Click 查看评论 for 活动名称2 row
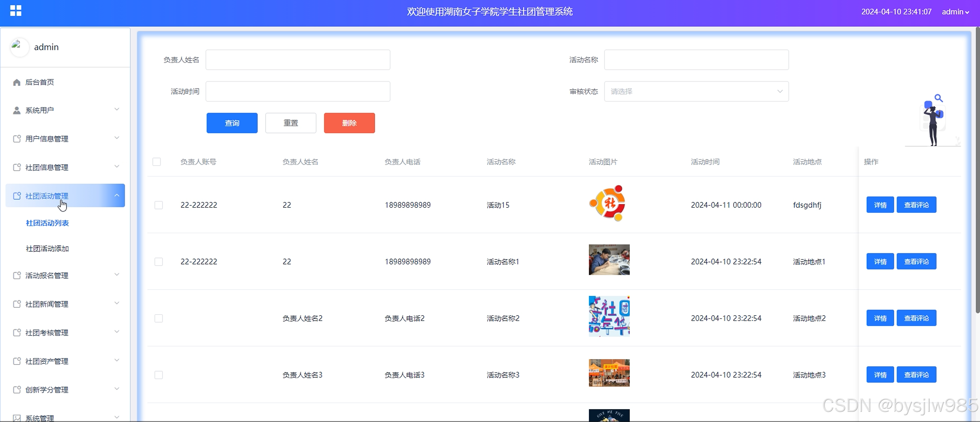Image resolution: width=980 pixels, height=422 pixels. click(x=916, y=318)
